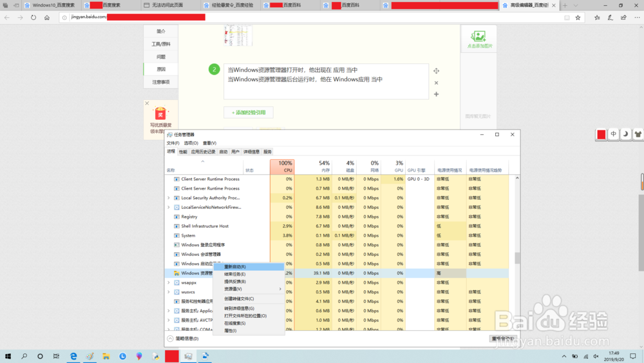Click the 点击添加图片 add image icon
This screenshot has width=644, height=363.
click(479, 39)
